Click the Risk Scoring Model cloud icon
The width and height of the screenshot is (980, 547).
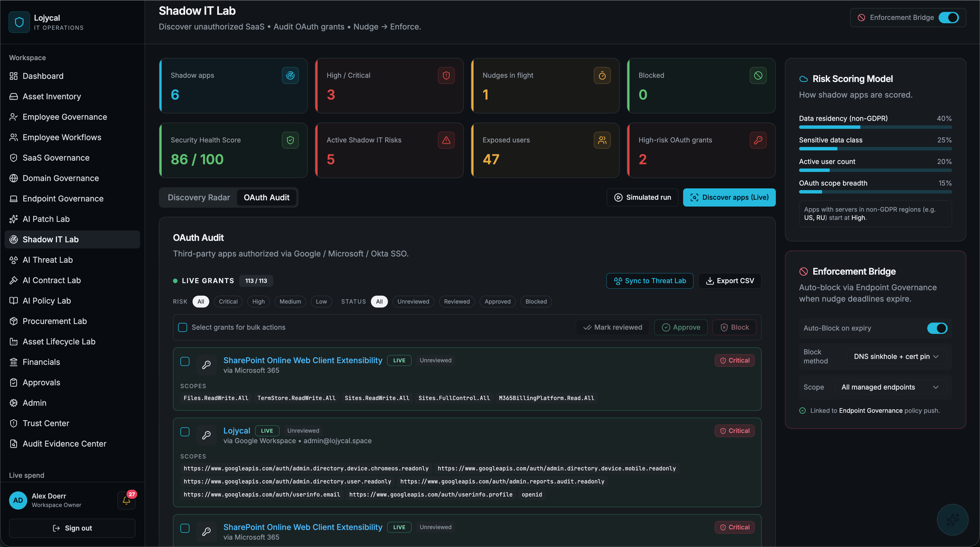[803, 79]
